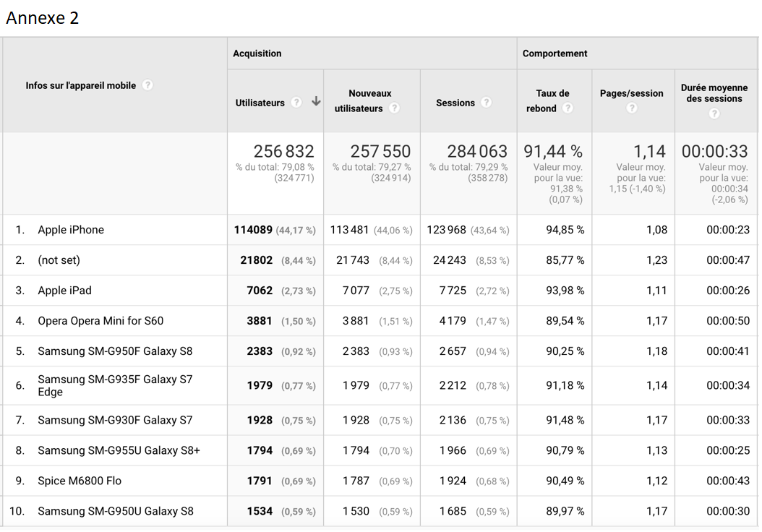Click help icon next to Sessions header
Viewport: 762px width, 532px height.
click(486, 103)
